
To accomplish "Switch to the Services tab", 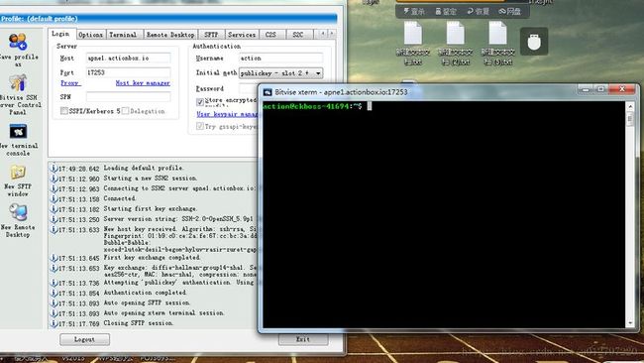I will coord(242,35).
